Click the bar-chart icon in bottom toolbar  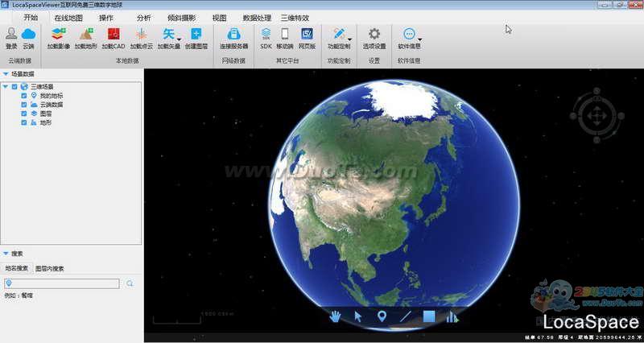point(452,316)
